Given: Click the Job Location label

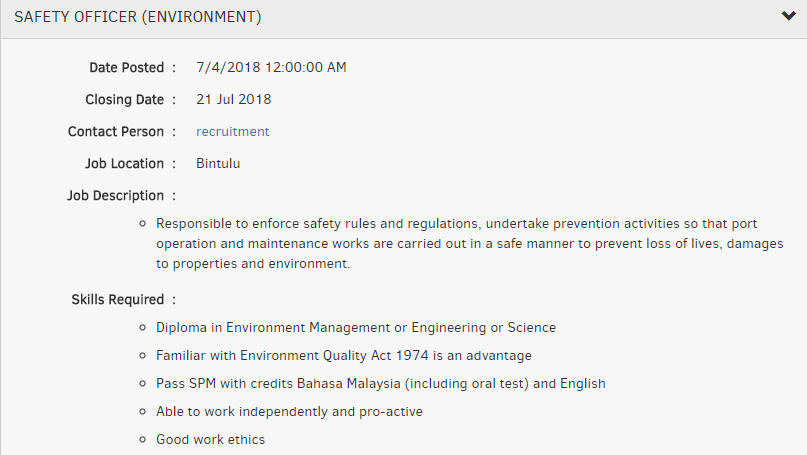Looking at the screenshot, I should coord(125,164).
